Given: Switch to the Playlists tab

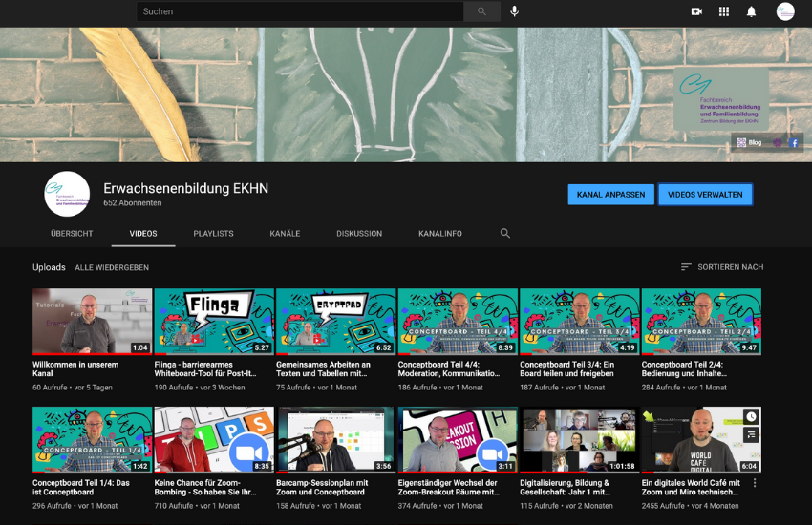Looking at the screenshot, I should (213, 233).
